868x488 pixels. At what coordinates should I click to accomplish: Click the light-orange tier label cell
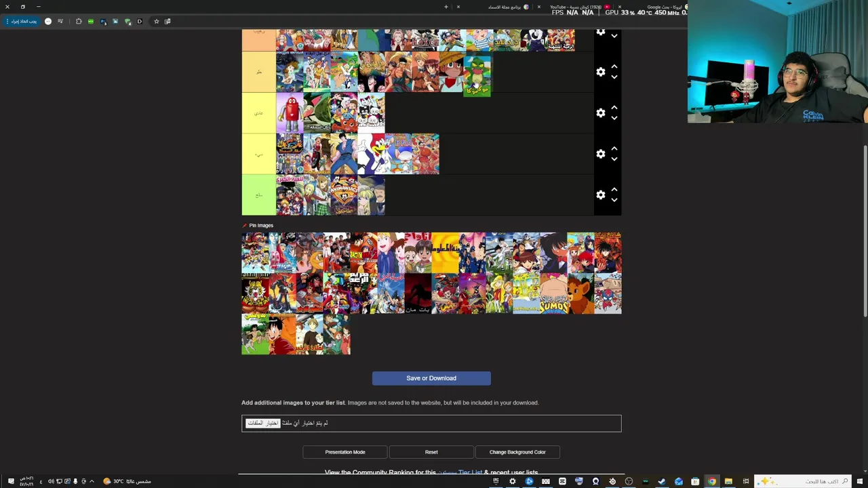click(x=258, y=72)
